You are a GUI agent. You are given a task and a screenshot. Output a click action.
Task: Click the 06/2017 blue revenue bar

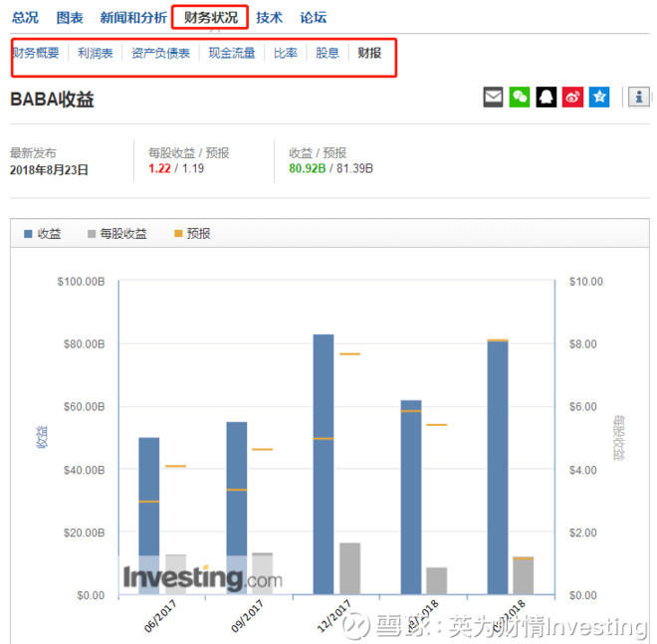click(148, 516)
